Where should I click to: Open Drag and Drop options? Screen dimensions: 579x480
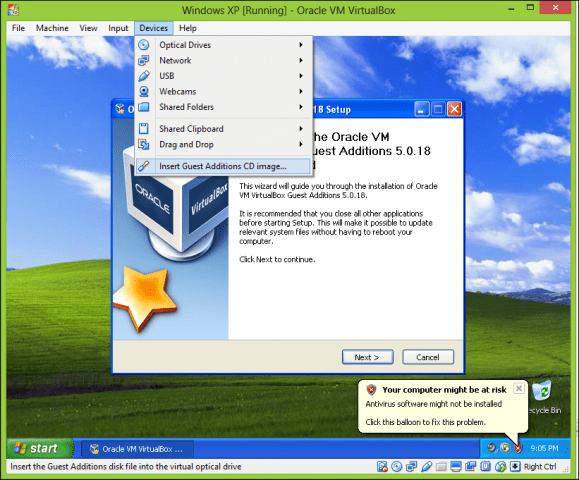pyautogui.click(x=223, y=144)
